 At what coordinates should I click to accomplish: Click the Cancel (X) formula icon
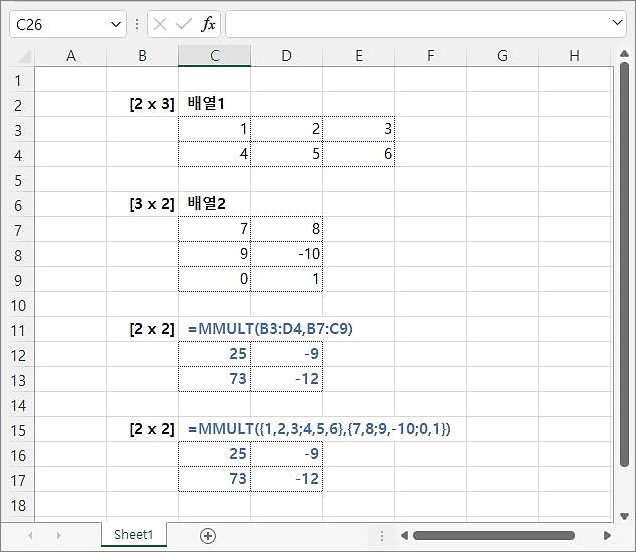click(x=160, y=24)
